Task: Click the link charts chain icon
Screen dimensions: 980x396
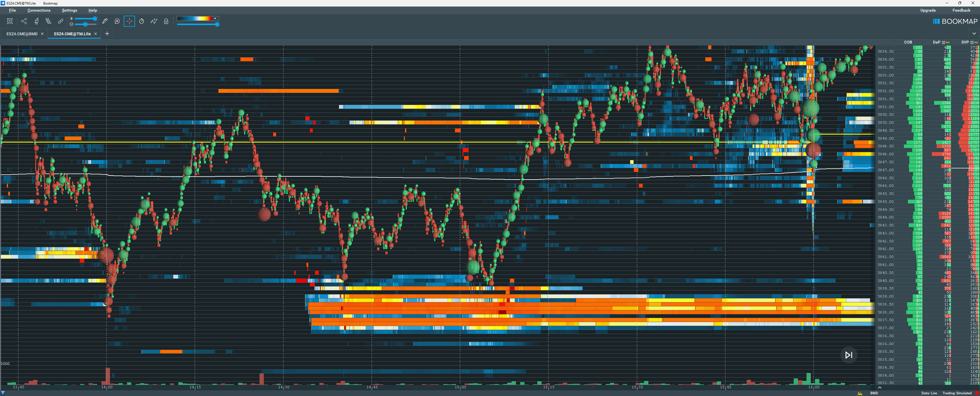Action: point(60,21)
